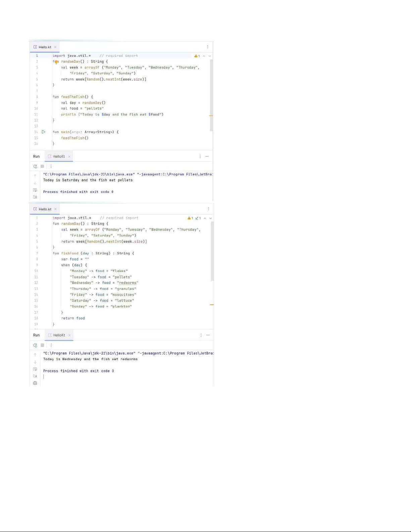Select the Hello.kt tab above the fishFood code
411x532 pixels.
(45, 209)
